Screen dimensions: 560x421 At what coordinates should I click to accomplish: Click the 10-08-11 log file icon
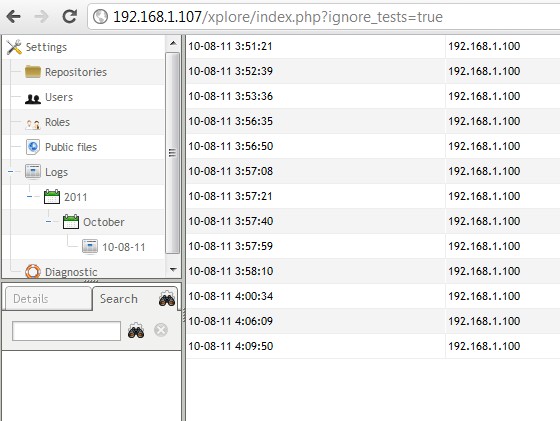(x=90, y=247)
